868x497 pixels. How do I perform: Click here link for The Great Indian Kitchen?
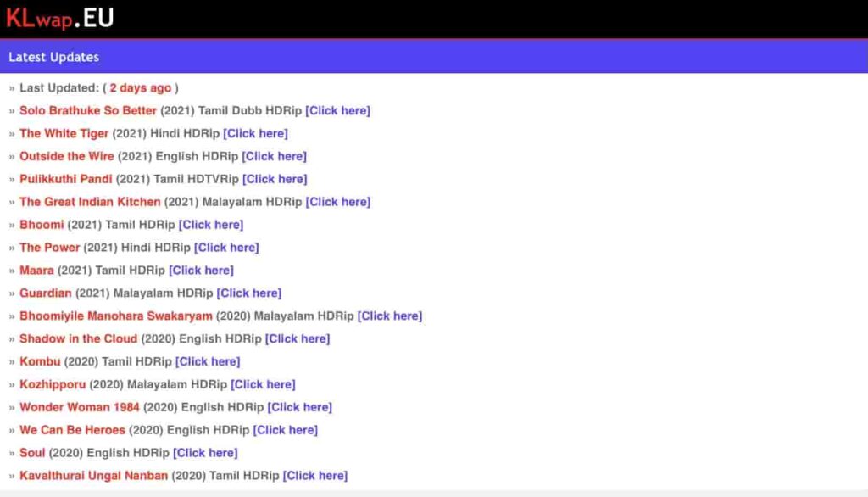click(338, 202)
